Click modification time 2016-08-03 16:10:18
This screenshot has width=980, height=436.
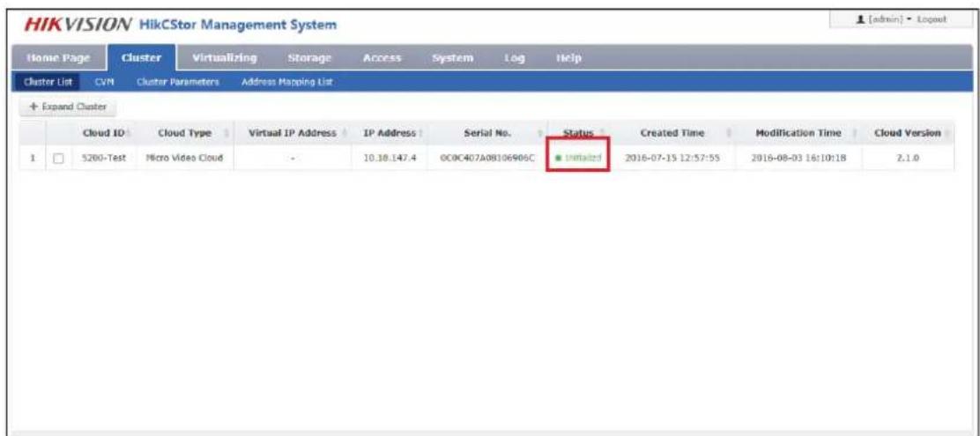point(798,159)
